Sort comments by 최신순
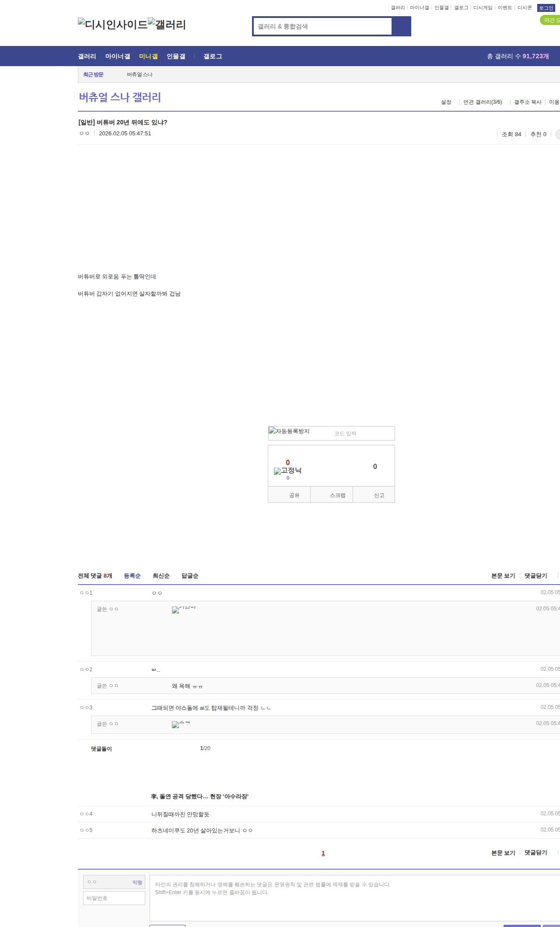Image resolution: width=560 pixels, height=927 pixels. (161, 576)
